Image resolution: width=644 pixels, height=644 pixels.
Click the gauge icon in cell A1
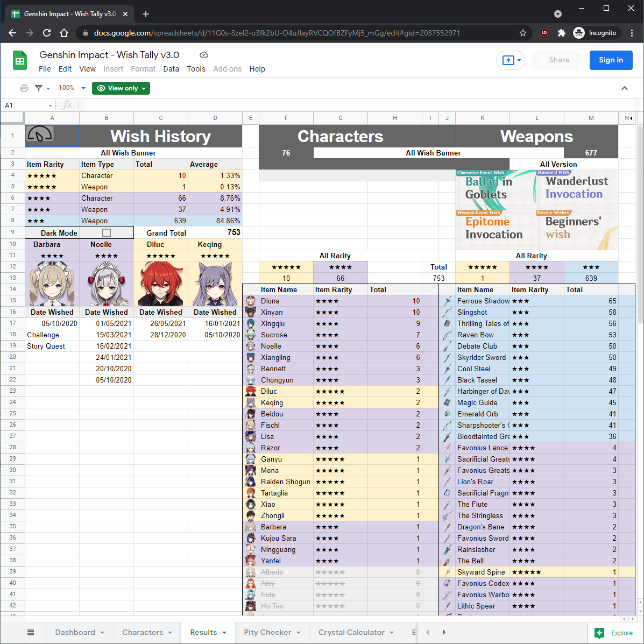tap(39, 134)
